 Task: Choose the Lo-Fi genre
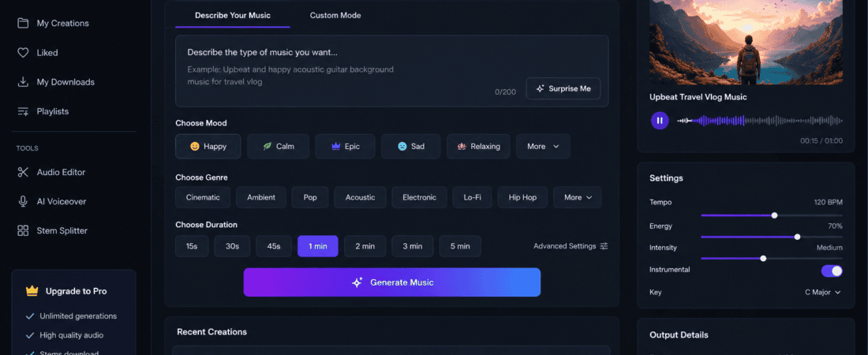point(472,197)
